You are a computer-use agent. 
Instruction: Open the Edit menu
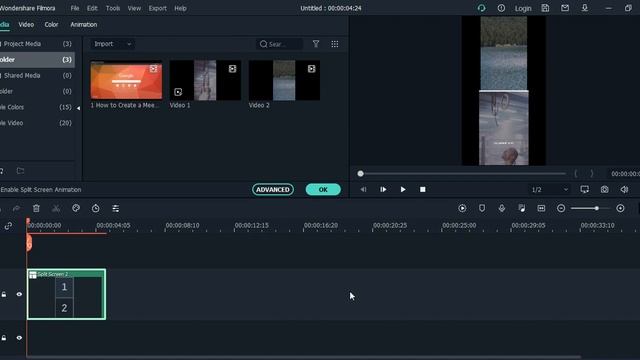(x=92, y=8)
